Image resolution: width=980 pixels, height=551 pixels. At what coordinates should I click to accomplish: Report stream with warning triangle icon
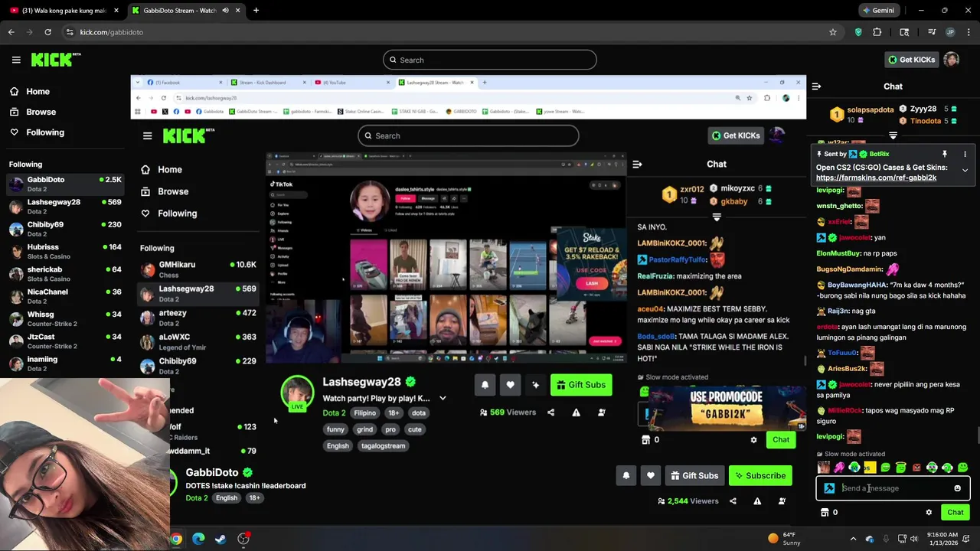[757, 501]
